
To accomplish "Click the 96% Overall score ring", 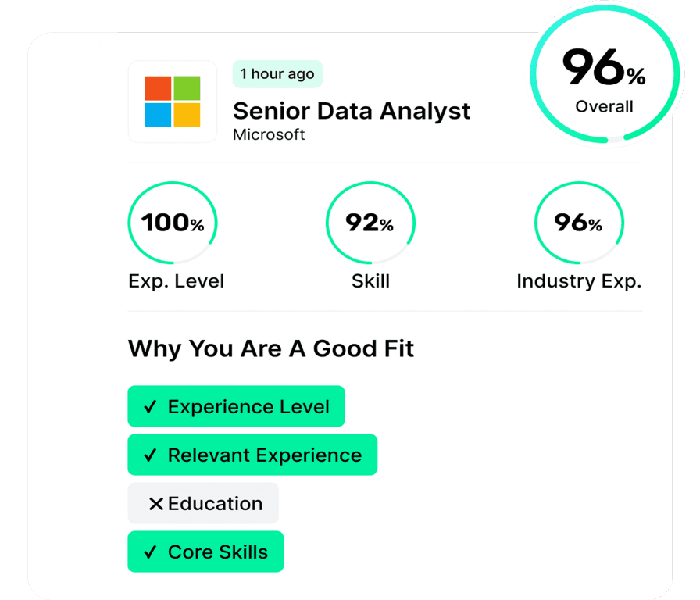I will click(x=604, y=77).
